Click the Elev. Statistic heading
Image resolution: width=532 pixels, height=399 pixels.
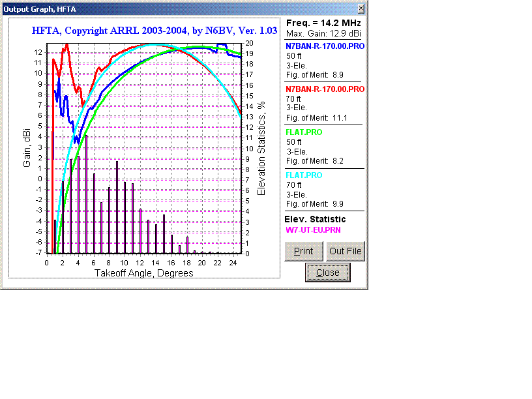pyautogui.click(x=316, y=219)
